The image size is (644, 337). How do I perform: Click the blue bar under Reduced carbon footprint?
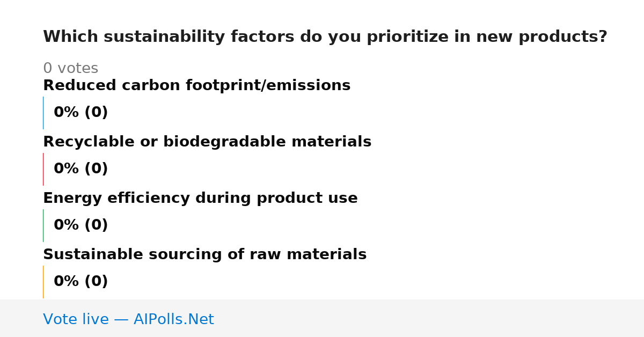[43, 113]
